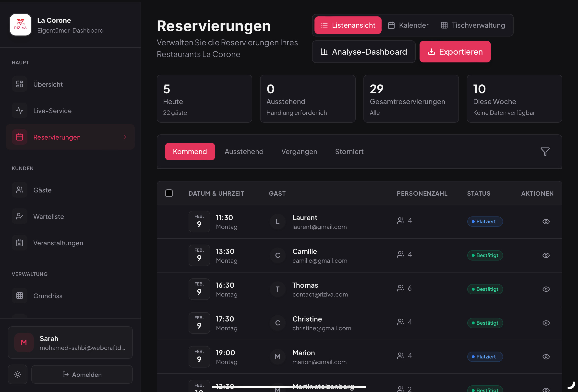This screenshot has width=578, height=392.
Task: Click the date badge for 17:30 reservation
Action: coord(199,323)
